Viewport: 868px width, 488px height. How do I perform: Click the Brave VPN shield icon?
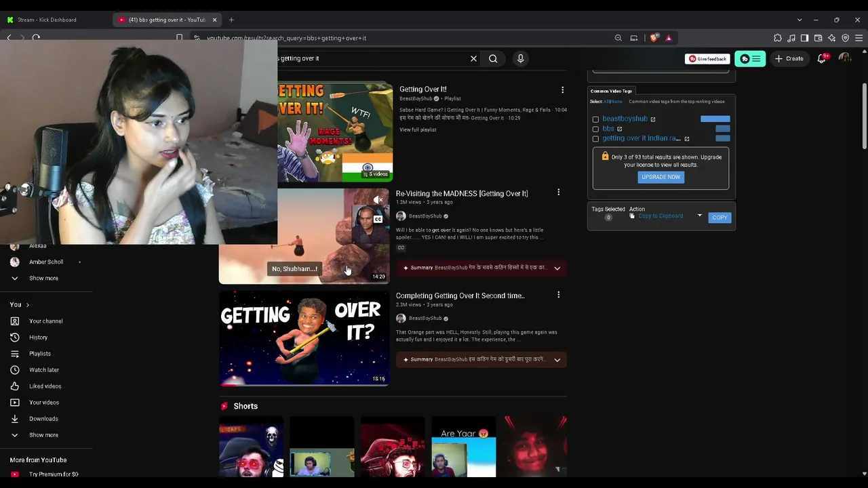point(845,38)
